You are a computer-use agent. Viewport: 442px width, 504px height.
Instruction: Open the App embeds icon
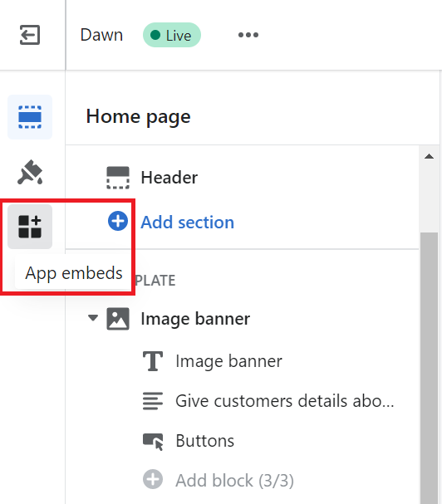click(30, 227)
